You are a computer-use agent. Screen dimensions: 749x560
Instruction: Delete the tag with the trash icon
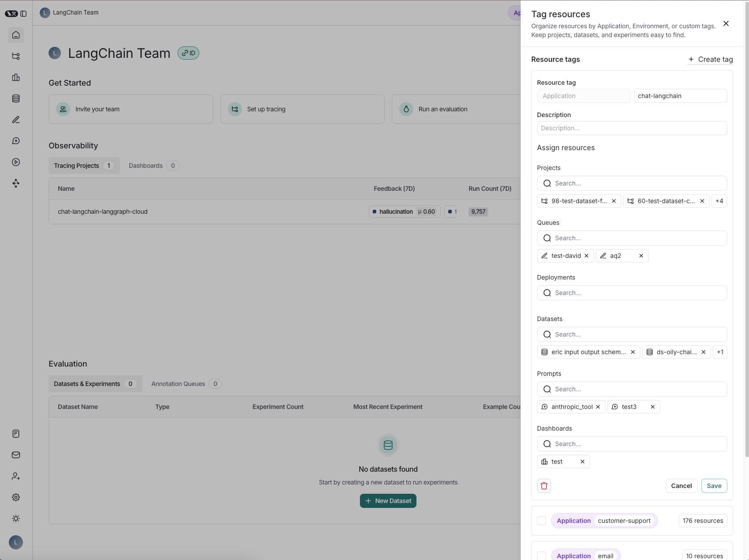click(x=544, y=486)
